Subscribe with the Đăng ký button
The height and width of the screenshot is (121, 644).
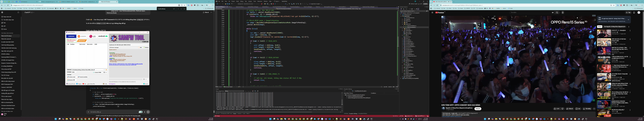478,109
